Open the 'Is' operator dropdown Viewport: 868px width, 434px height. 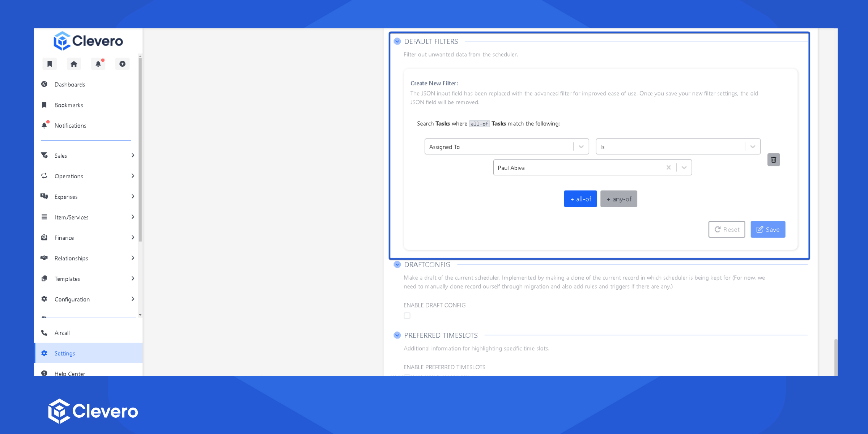[677, 147]
